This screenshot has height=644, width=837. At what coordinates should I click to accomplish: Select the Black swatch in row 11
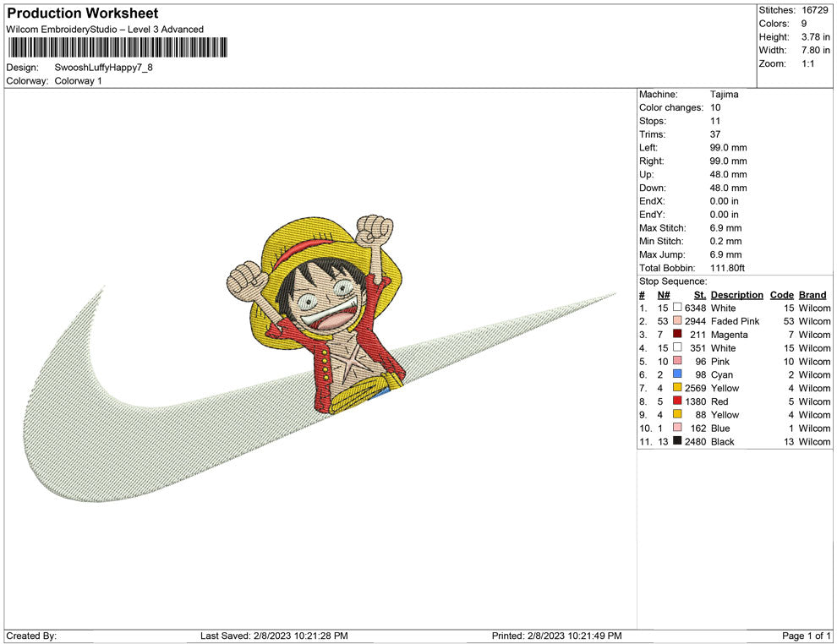coord(677,442)
